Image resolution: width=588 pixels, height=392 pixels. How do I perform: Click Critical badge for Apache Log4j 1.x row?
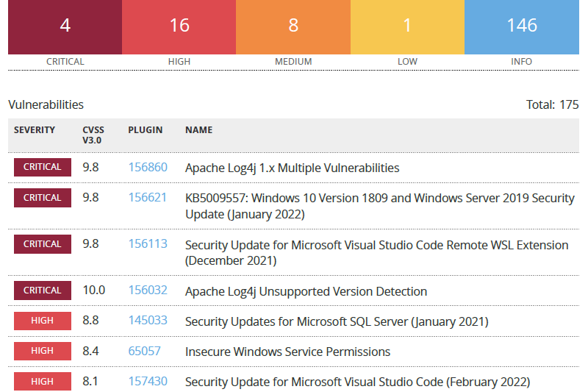[43, 167]
